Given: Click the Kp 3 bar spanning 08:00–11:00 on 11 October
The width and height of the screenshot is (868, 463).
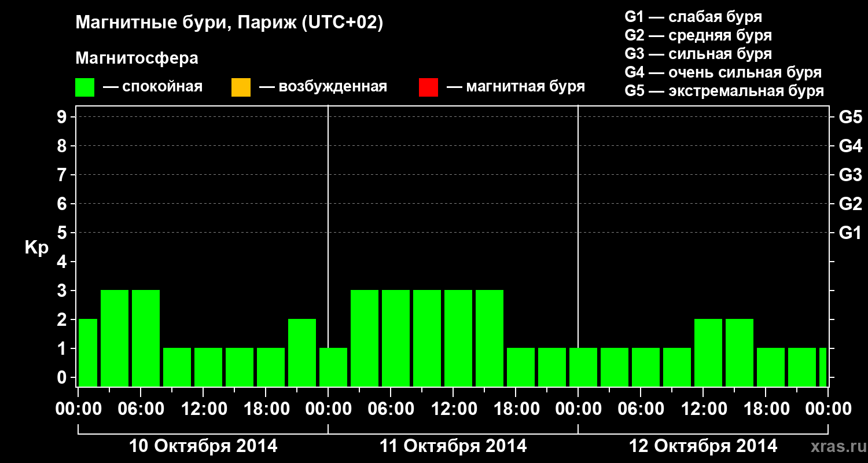Looking at the screenshot, I should tap(427, 338).
